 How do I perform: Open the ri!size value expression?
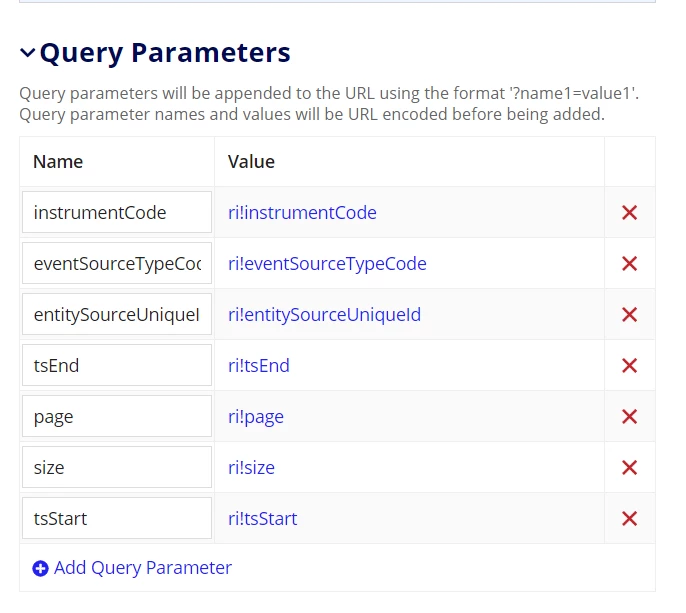pos(251,468)
